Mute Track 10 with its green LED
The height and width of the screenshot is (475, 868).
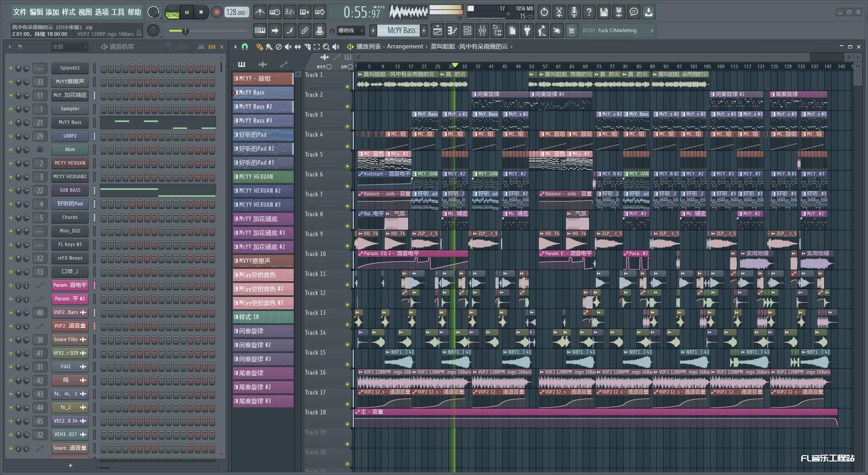click(347, 266)
